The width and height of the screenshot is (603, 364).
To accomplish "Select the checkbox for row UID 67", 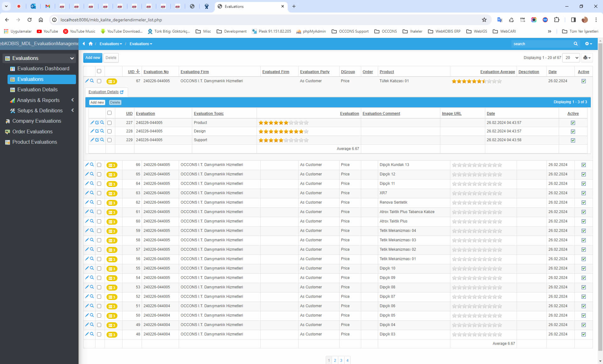I will [x=99, y=81].
